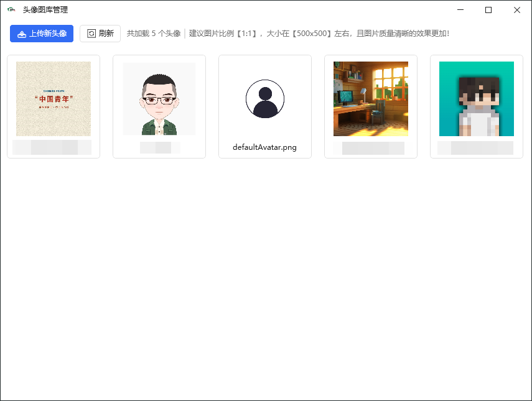Maximize the avatar library window
This screenshot has width=532, height=401.
pyautogui.click(x=488, y=10)
